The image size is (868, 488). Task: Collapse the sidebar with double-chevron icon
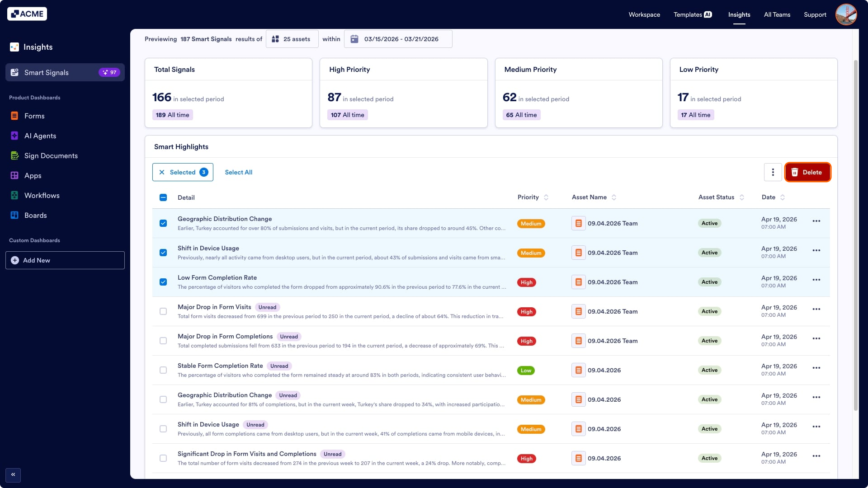13,475
